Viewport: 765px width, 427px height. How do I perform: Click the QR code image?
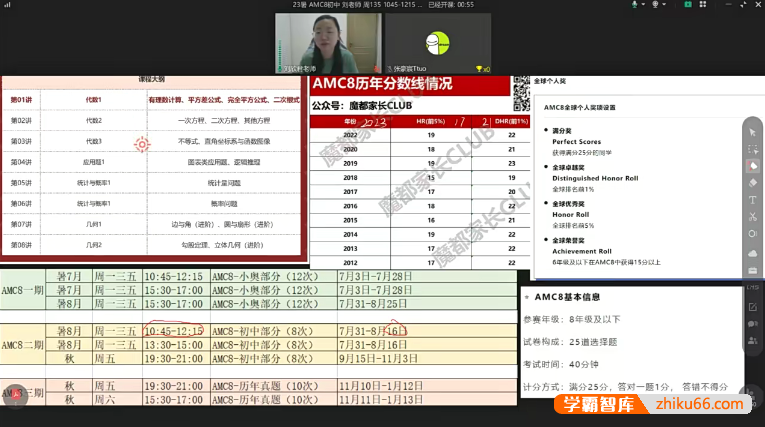tap(521, 93)
